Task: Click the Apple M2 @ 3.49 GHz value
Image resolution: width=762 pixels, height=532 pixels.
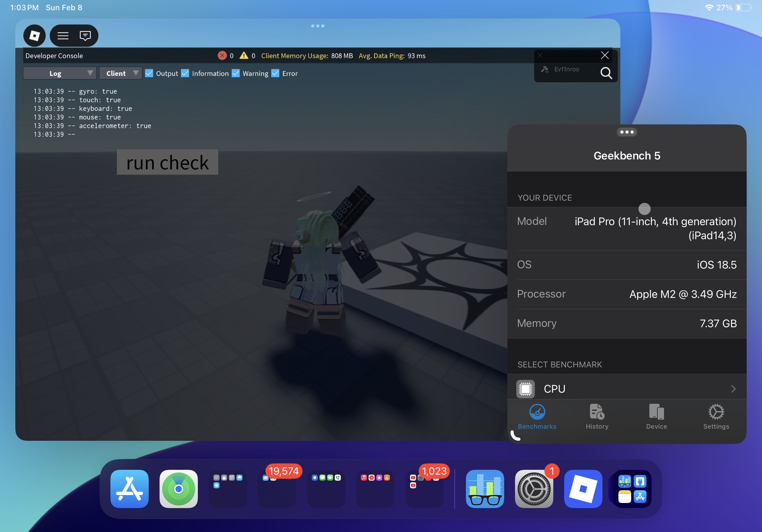Action: [x=683, y=294]
